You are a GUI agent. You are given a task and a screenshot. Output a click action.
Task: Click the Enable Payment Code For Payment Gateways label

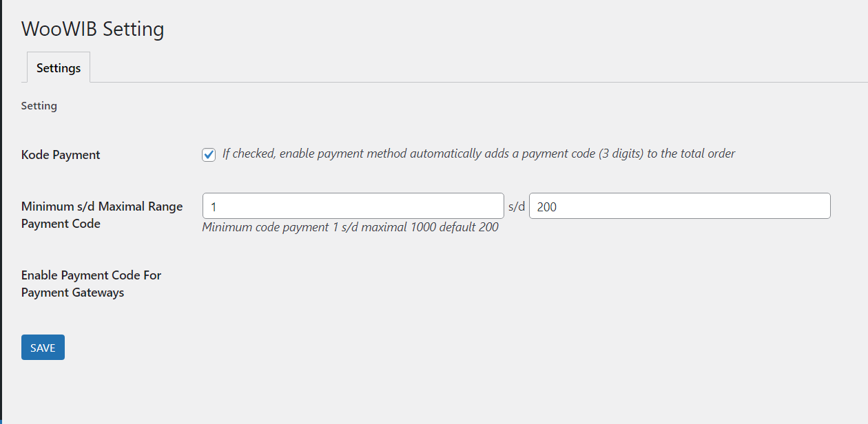pos(91,284)
